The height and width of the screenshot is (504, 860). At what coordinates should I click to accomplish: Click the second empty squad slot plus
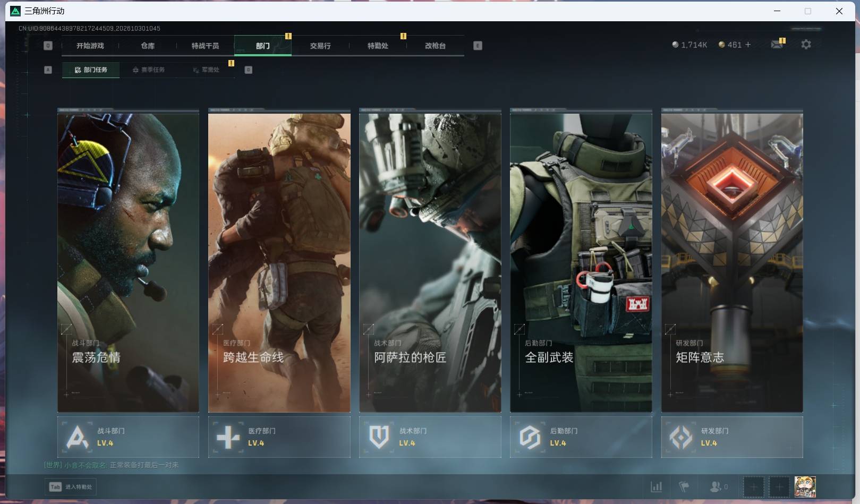pos(779,486)
